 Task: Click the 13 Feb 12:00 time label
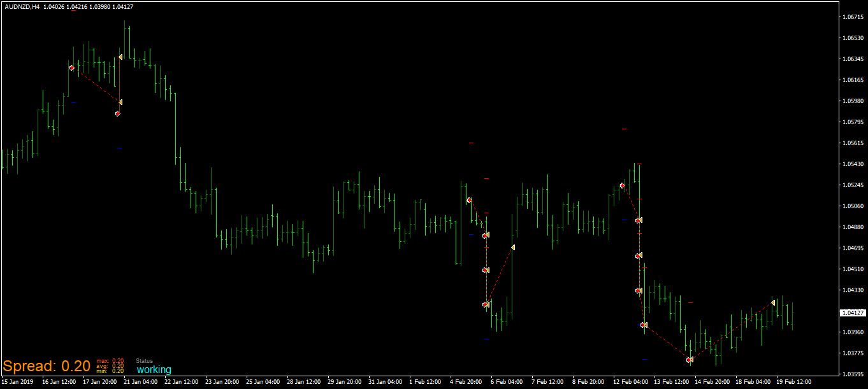671,382
